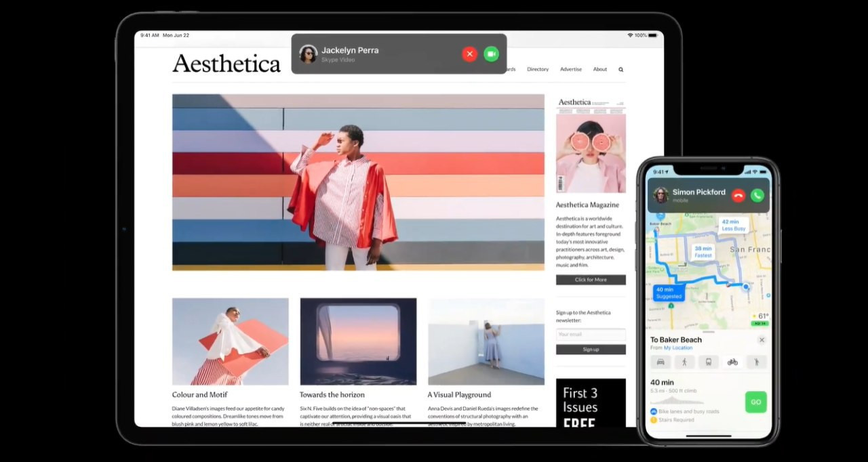This screenshot has height=462, width=868.
Task: Open the Towards the horizon article thumbnail
Action: click(x=358, y=341)
